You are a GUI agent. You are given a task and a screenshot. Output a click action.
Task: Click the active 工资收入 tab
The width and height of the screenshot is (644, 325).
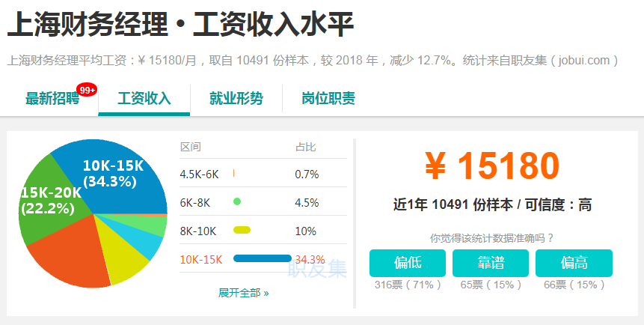[x=144, y=99]
